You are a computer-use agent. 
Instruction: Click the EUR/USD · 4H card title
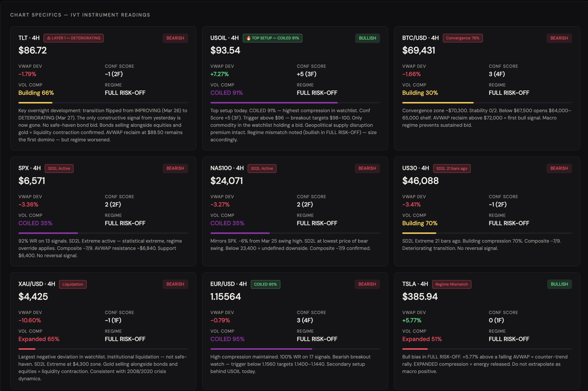tap(228, 284)
